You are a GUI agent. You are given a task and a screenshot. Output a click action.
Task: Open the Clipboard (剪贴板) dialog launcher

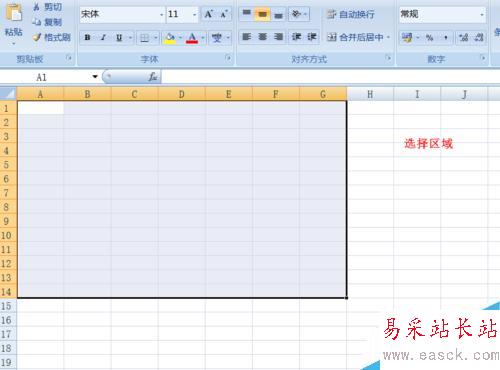pyautogui.click(x=69, y=58)
